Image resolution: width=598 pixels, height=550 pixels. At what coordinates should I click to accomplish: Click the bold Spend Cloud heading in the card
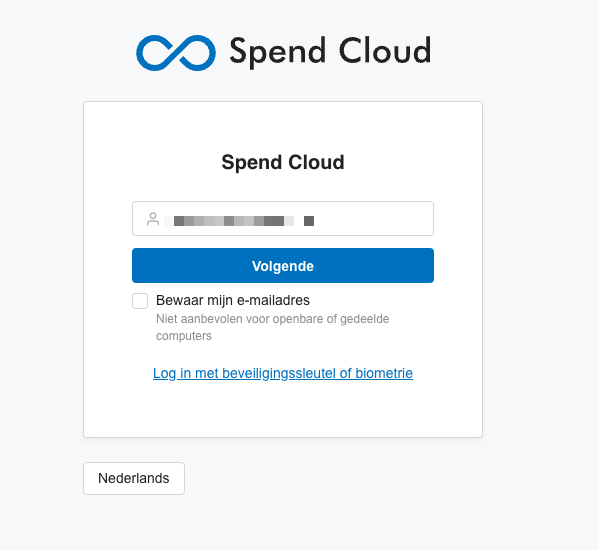(283, 162)
